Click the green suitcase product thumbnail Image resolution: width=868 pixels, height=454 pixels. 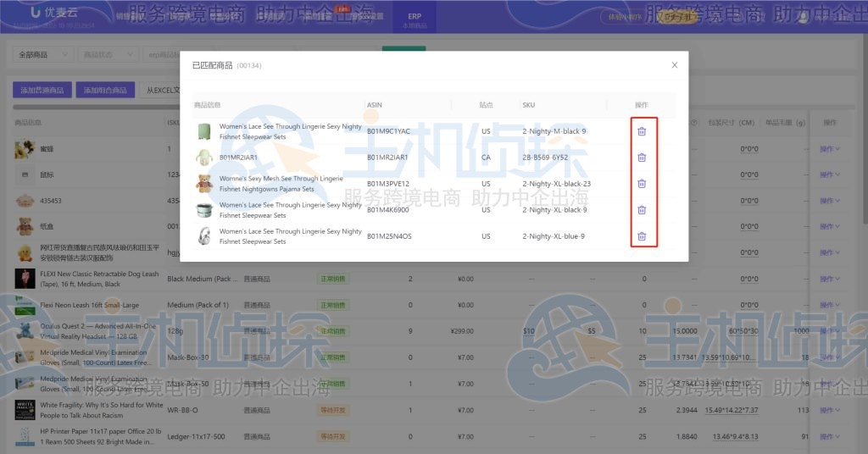pyautogui.click(x=203, y=131)
